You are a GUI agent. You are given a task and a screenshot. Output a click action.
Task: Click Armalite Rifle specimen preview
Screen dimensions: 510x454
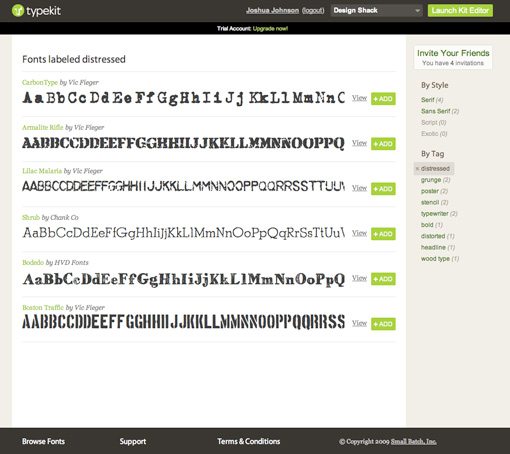[x=183, y=143]
